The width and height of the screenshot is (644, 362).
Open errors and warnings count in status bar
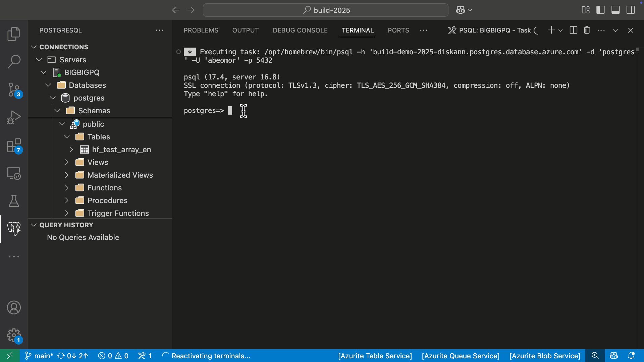pos(113,356)
